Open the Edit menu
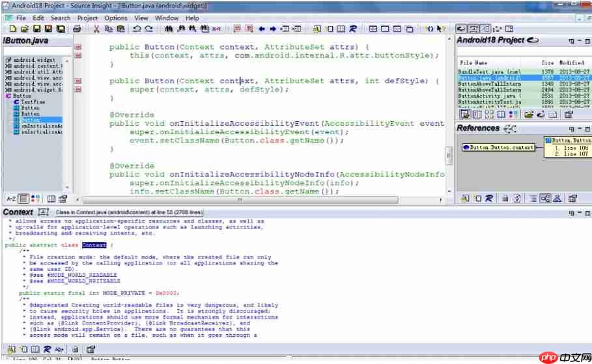 point(38,18)
